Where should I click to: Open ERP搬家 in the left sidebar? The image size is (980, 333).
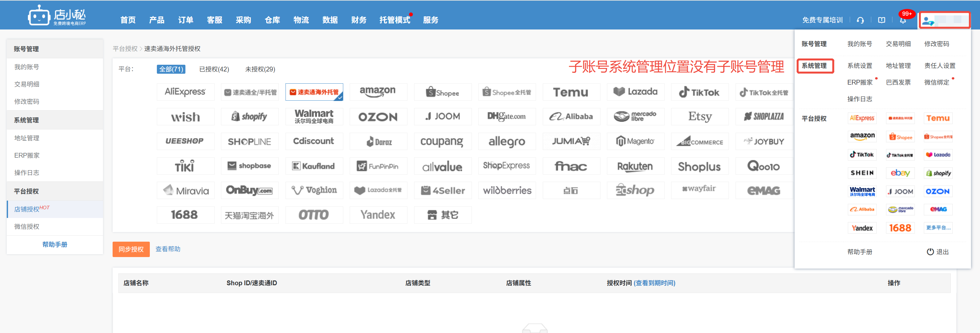[x=27, y=155]
